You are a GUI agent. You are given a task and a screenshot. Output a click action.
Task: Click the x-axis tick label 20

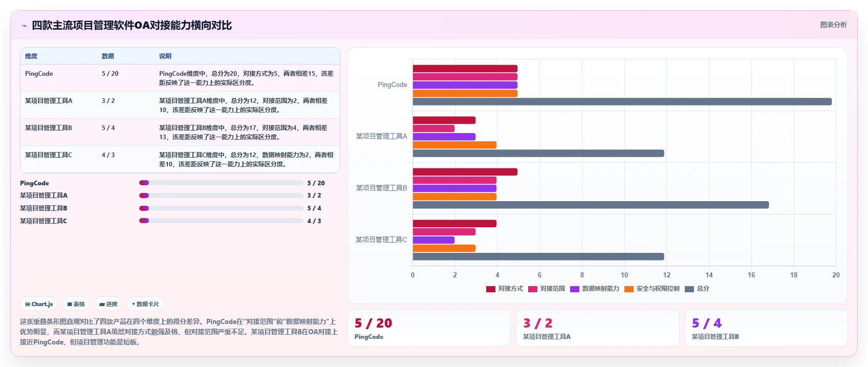(836, 275)
